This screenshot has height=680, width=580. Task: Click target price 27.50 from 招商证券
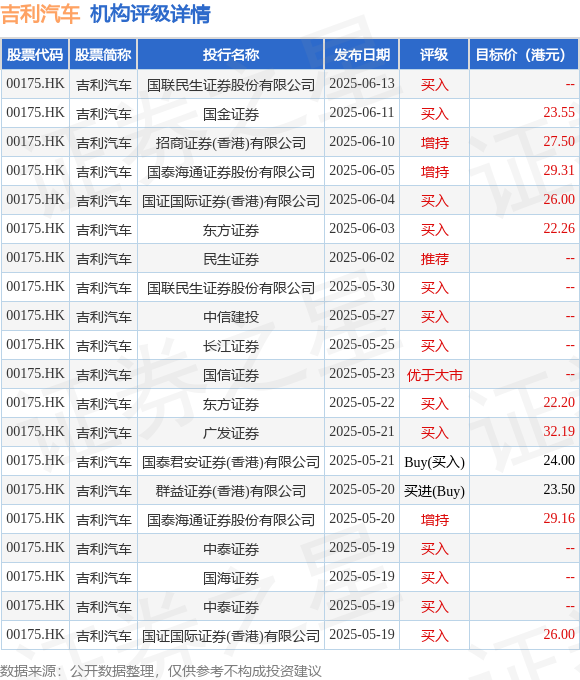tap(559, 141)
